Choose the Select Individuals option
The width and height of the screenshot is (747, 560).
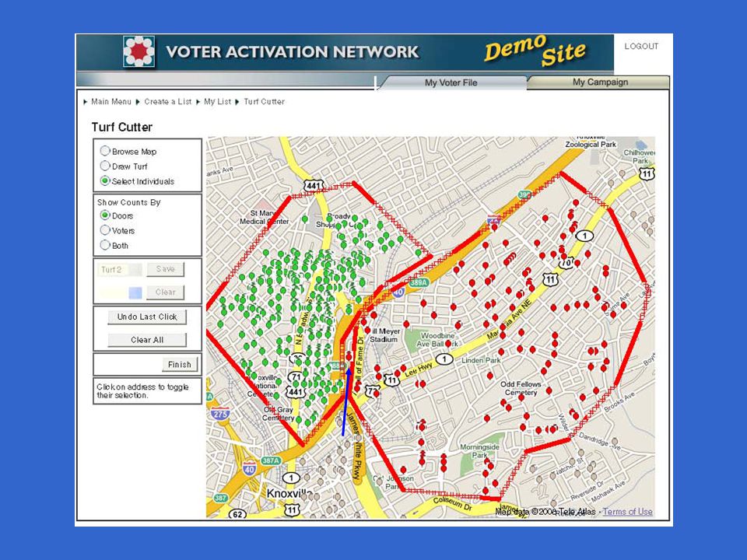tap(105, 181)
